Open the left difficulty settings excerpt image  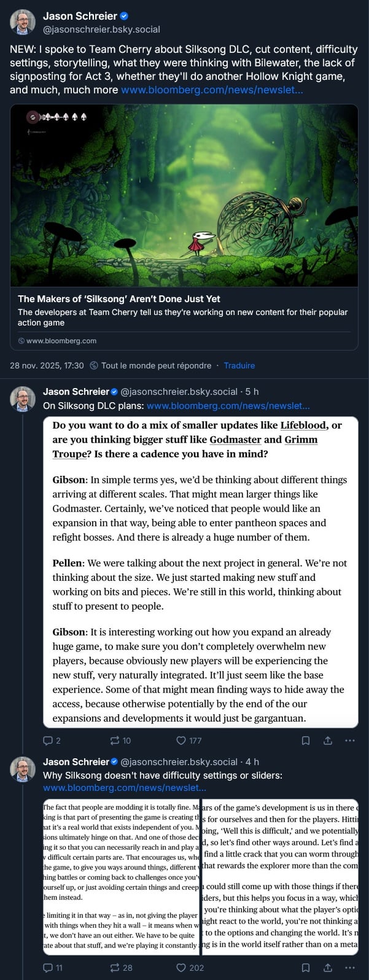[121, 876]
